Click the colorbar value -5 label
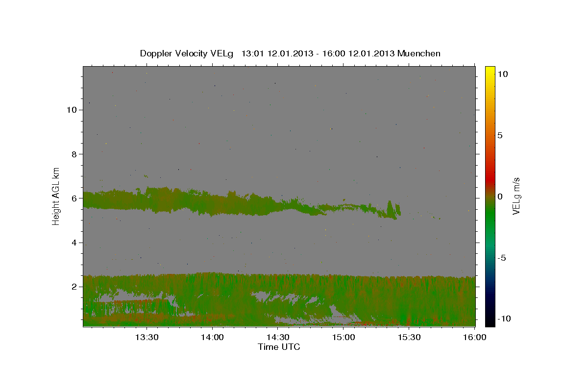 pyautogui.click(x=502, y=258)
